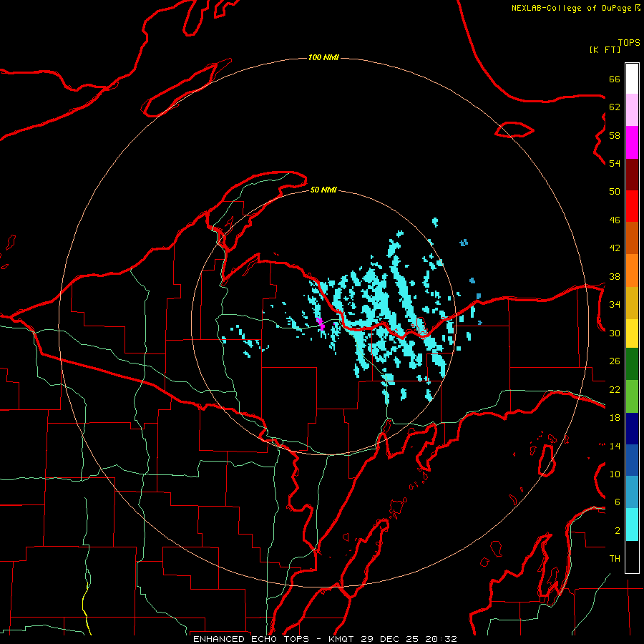
Task: Click the bright red legend swatch
Action: point(632,207)
